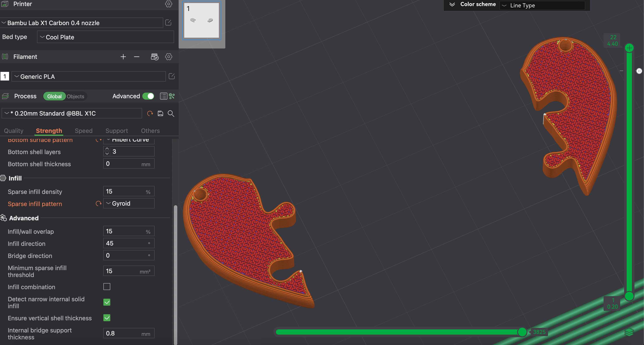The image size is (644, 345).
Task: Increase Bottom shell layers with the stepper
Action: coord(107,149)
